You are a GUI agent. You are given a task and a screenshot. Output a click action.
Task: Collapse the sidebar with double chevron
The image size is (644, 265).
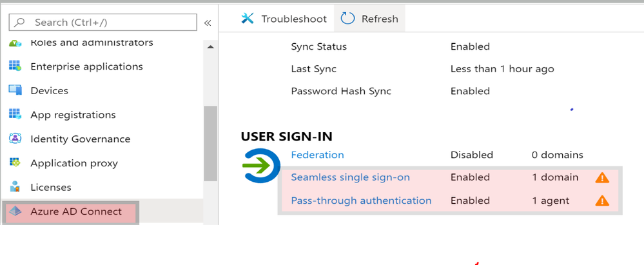pyautogui.click(x=208, y=23)
